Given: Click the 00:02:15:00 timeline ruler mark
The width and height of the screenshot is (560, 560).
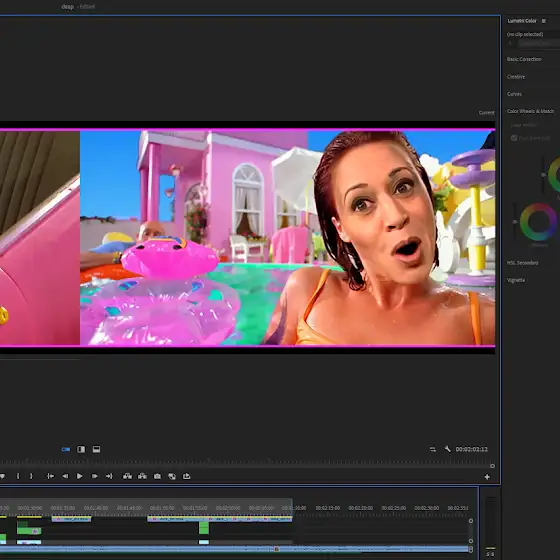Looking at the screenshot, I should [x=328, y=508].
